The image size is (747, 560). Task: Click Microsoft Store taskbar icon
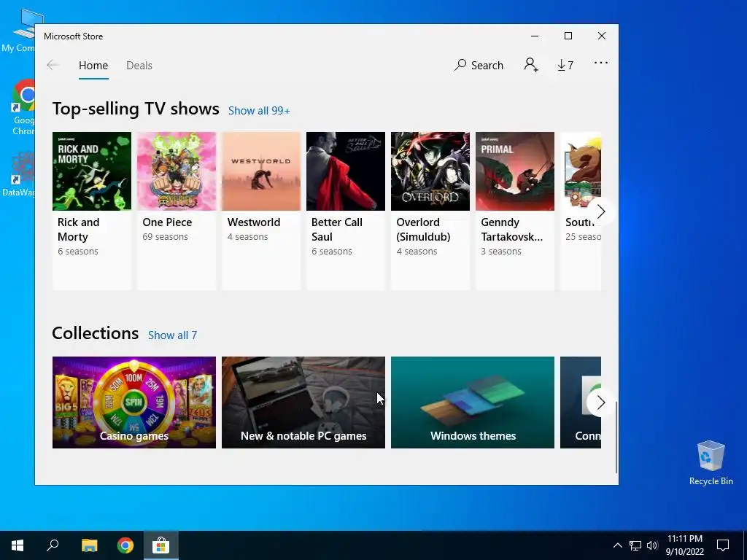[x=161, y=545]
